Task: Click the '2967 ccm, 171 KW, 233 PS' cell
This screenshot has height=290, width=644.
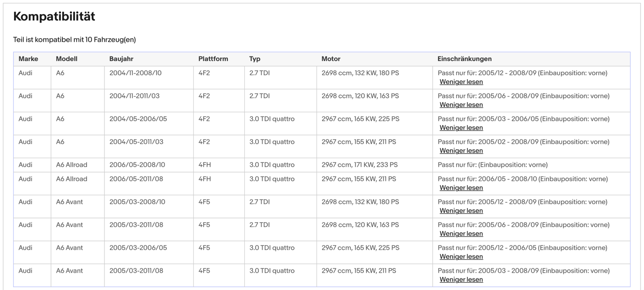Action: pos(359,165)
